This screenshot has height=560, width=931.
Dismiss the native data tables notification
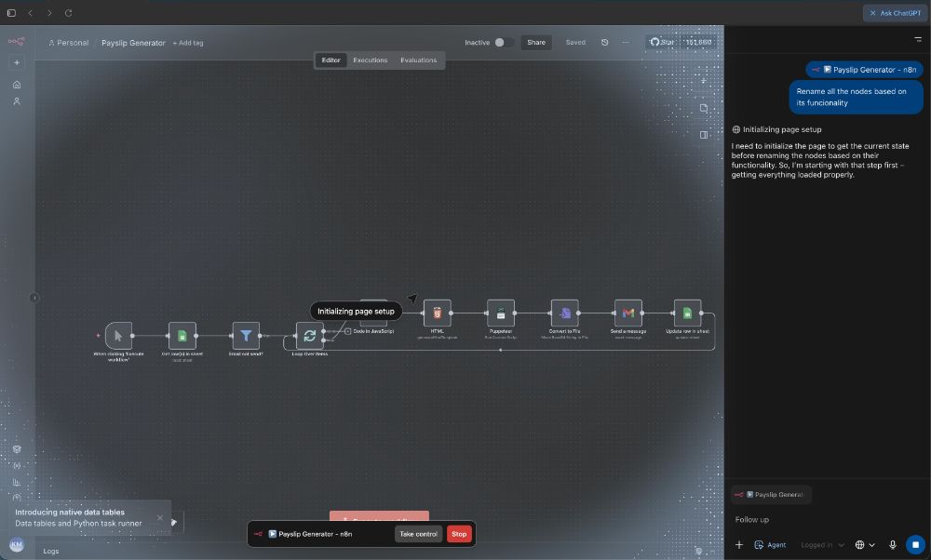pyautogui.click(x=160, y=518)
